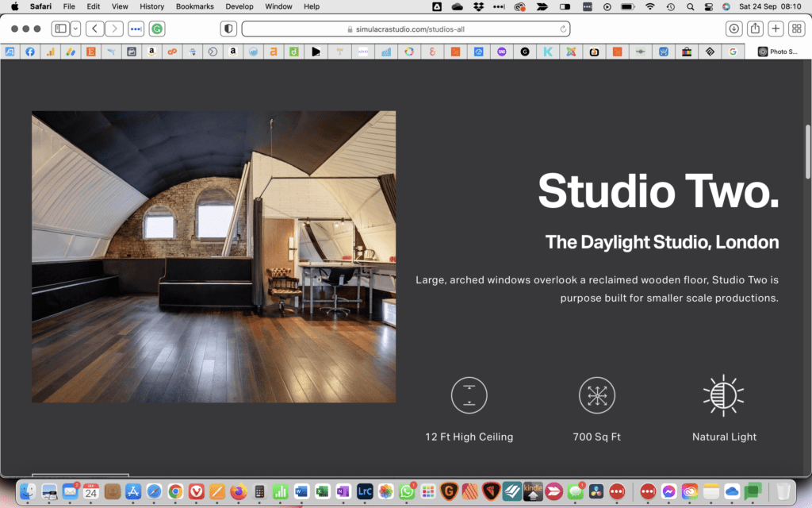Click 'The Daylight Studio, London' subtitle
The height and width of the screenshot is (508, 812).
tap(662, 242)
